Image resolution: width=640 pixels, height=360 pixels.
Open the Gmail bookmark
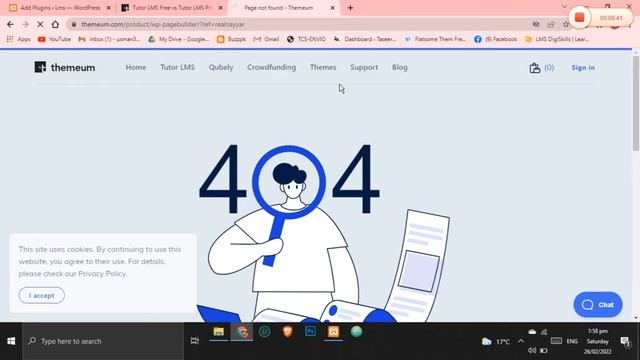[x=266, y=39]
